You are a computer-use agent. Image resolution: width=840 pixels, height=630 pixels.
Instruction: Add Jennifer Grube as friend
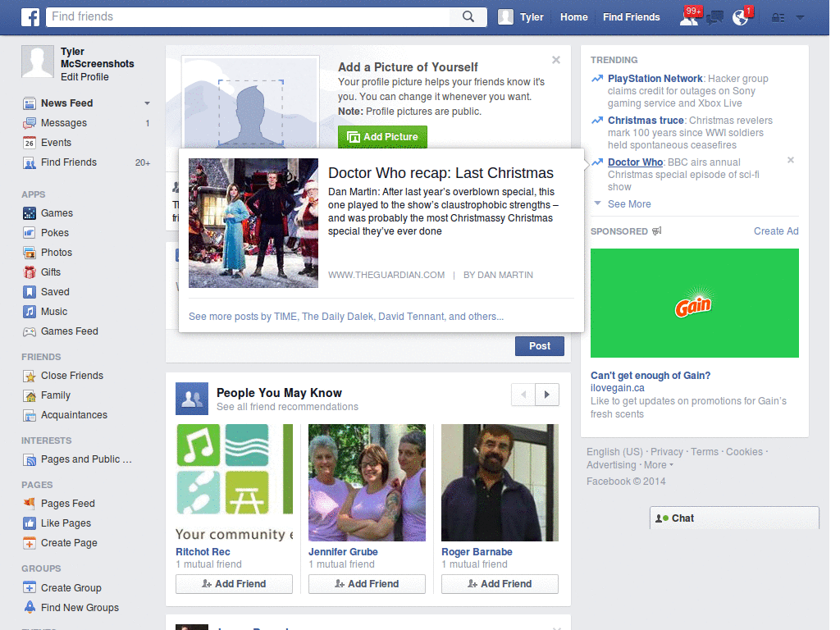point(367,584)
